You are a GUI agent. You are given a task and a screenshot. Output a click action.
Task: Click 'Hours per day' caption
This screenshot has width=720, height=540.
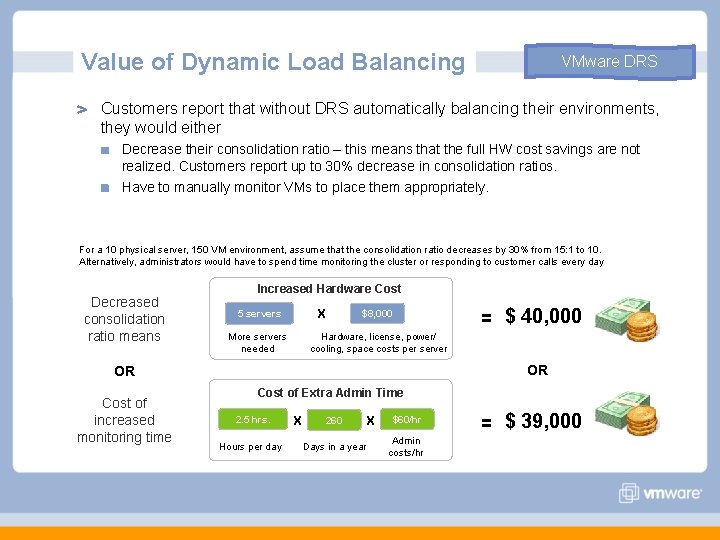[x=251, y=447]
